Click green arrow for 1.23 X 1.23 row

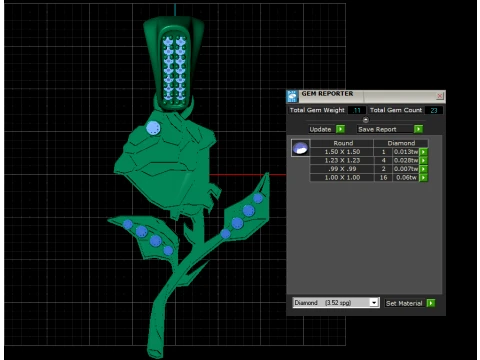tap(423, 161)
